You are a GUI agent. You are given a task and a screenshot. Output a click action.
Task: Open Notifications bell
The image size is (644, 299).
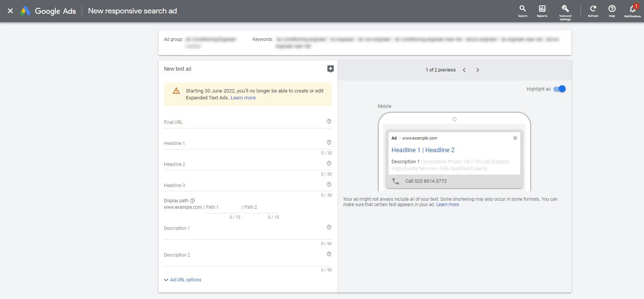point(633,11)
